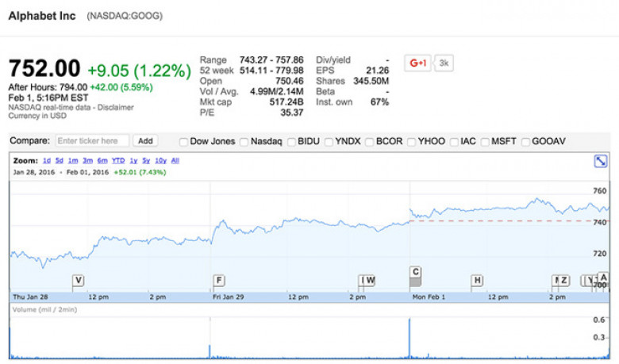Click the Volume (mil / 2min) label

[x=44, y=309]
